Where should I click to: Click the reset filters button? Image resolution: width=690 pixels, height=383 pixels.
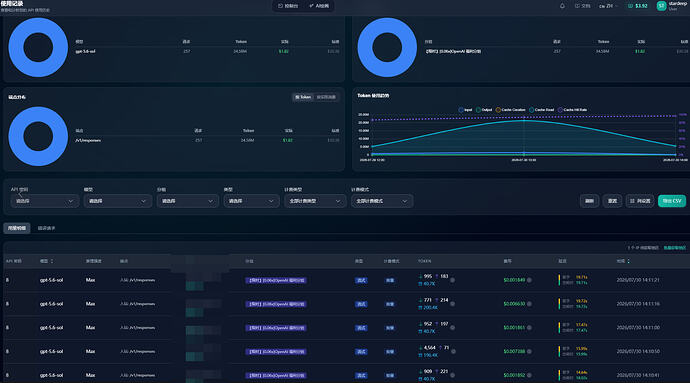click(x=612, y=201)
